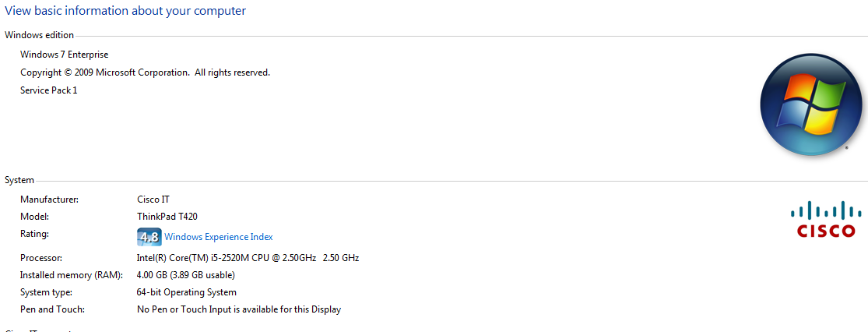868x332 pixels.
Task: Click the 'Manufacturer:' label
Action: point(49,199)
